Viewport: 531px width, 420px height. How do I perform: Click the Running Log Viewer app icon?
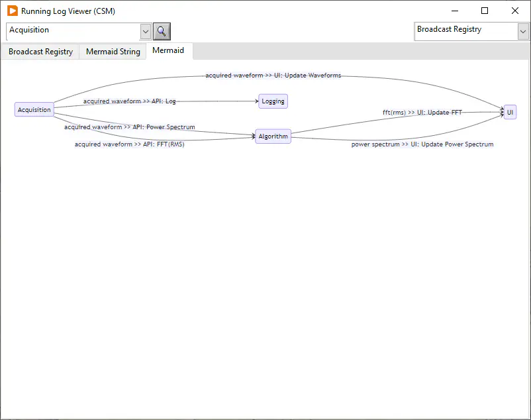(x=12, y=11)
